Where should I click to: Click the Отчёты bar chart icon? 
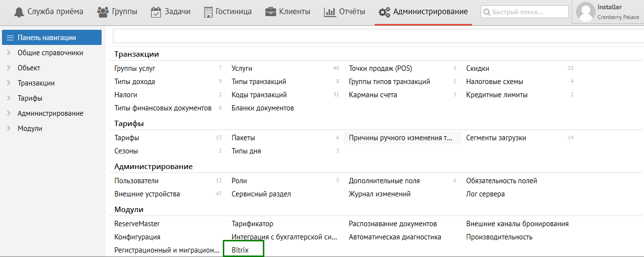[x=329, y=12]
